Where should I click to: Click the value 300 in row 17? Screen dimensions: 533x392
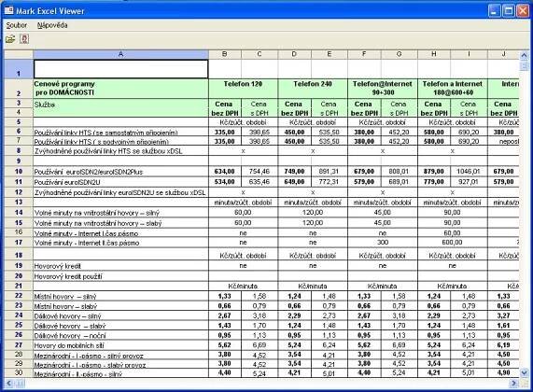(383, 243)
